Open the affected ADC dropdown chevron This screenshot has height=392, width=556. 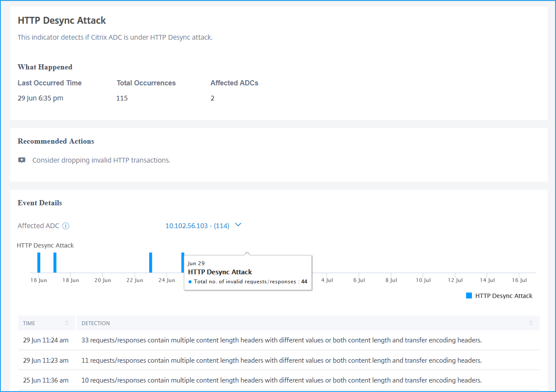(x=238, y=225)
